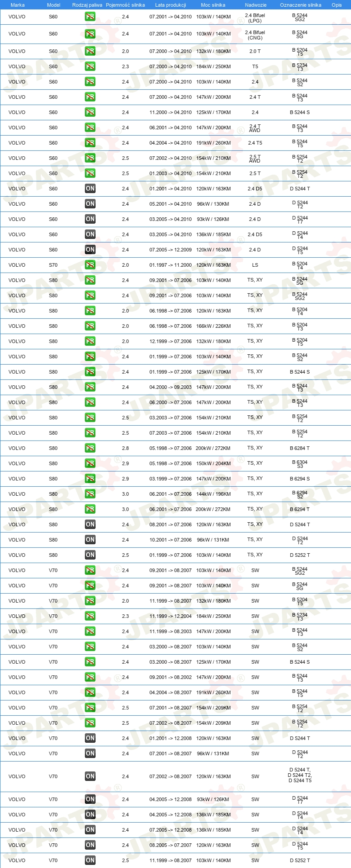Image resolution: width=351 pixels, height=868 pixels.
Task: Click diesel ON icon in S80 D 5252 T row
Action: [x=90, y=555]
